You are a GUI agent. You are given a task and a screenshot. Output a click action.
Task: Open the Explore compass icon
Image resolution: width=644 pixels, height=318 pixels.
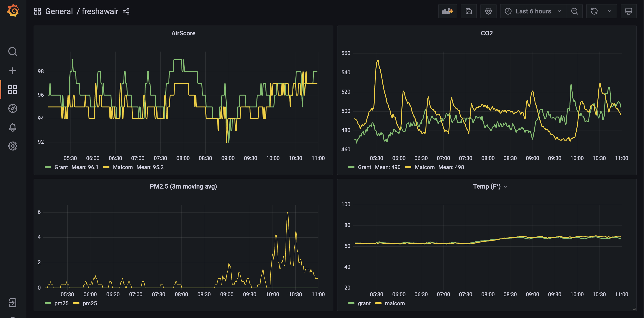point(13,108)
